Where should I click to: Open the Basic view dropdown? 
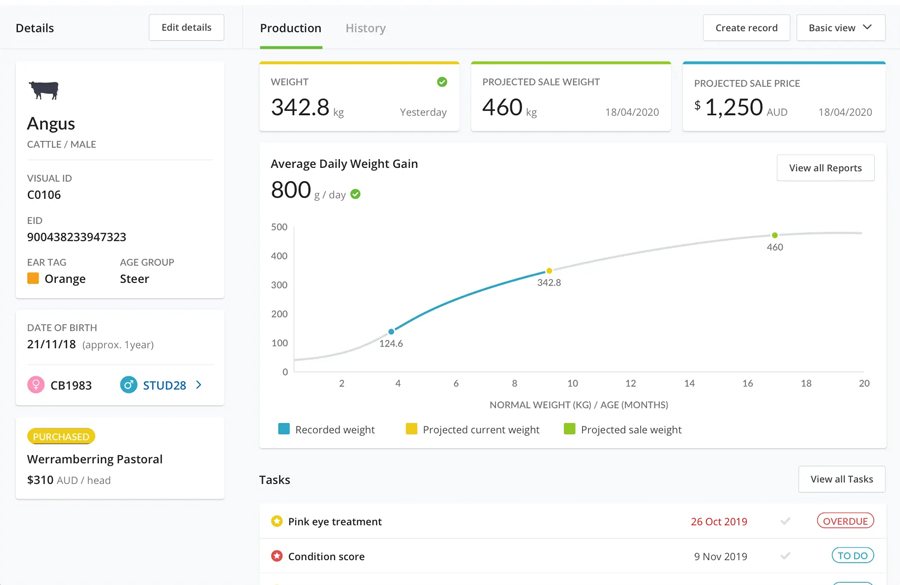pyautogui.click(x=840, y=28)
